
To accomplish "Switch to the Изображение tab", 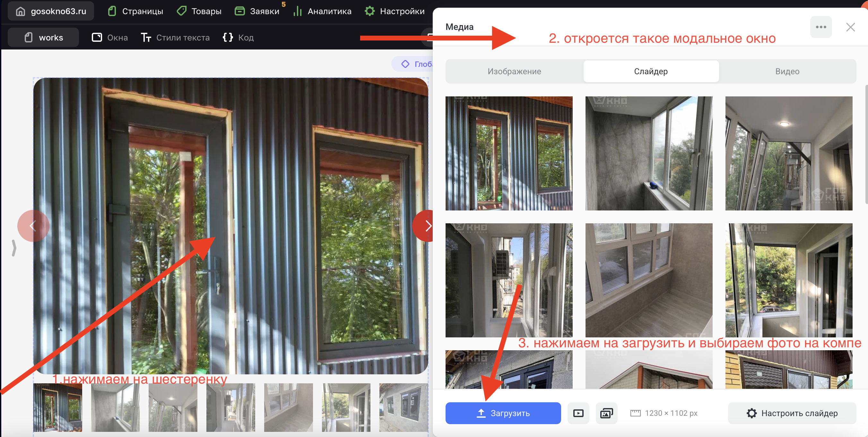I will tap(514, 71).
